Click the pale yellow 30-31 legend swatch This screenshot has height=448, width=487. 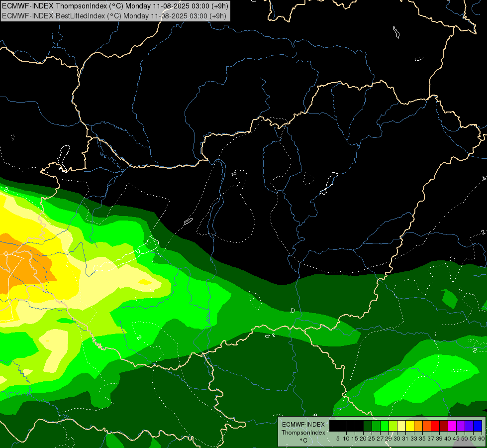coord(401,426)
